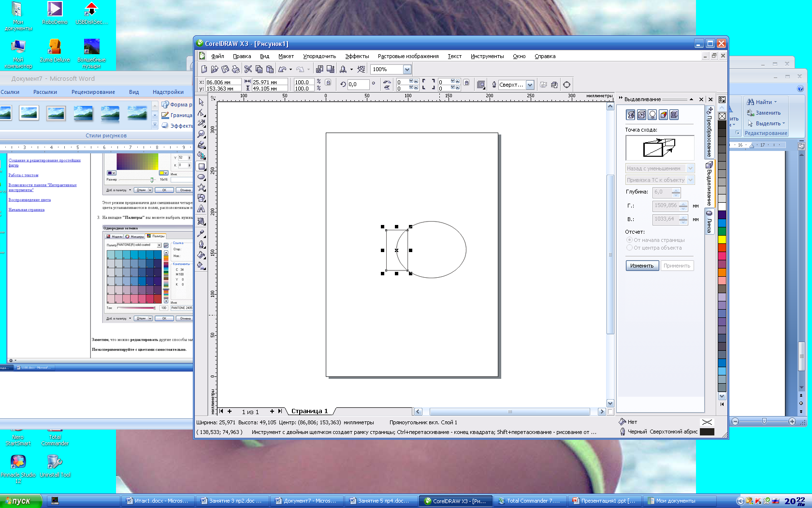The width and height of the screenshot is (812, 508).
Task: Expand 'Выделить' dropdown in Word window
Action: [783, 123]
